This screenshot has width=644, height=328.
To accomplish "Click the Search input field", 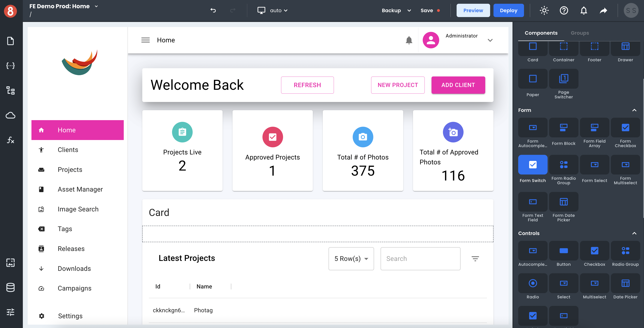I will coord(419,258).
